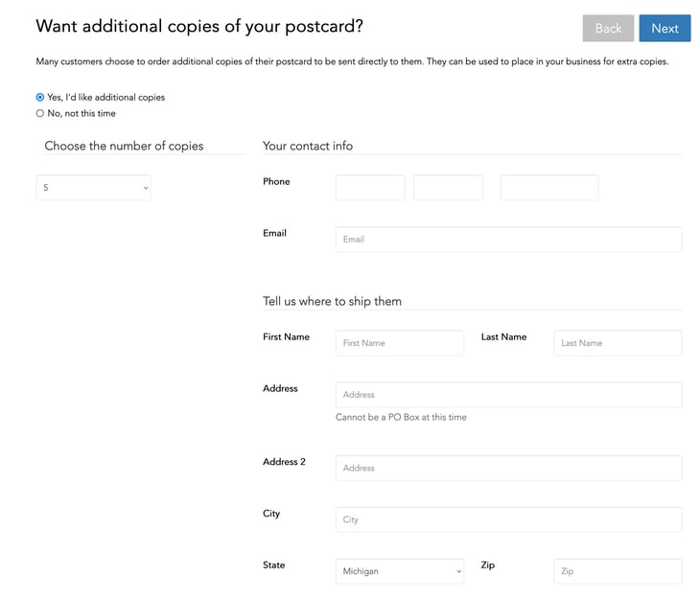The width and height of the screenshot is (700, 599).
Task: Click into the Last Name field
Action: click(x=618, y=343)
